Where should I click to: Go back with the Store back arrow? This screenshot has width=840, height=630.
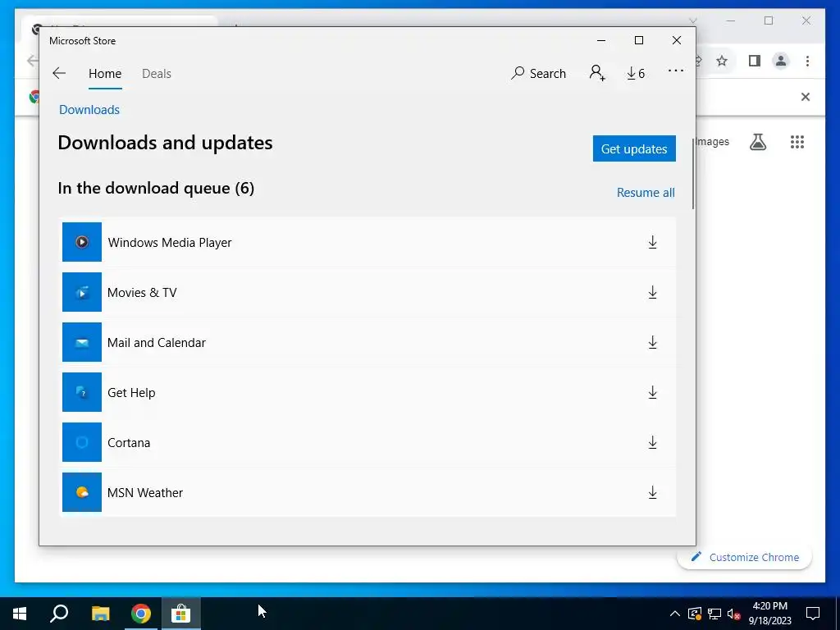click(x=59, y=73)
